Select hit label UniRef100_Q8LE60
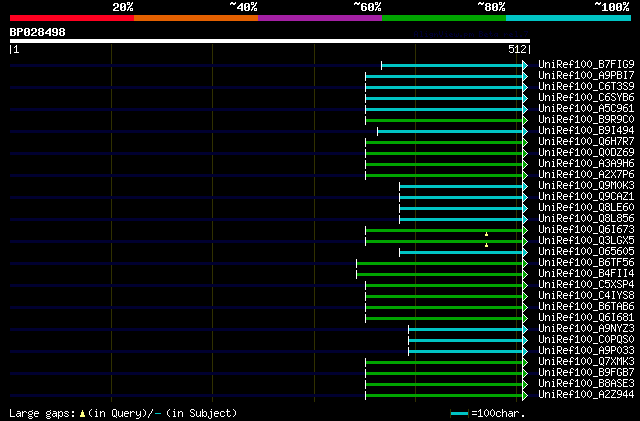This screenshot has width=640, height=421. (586, 207)
